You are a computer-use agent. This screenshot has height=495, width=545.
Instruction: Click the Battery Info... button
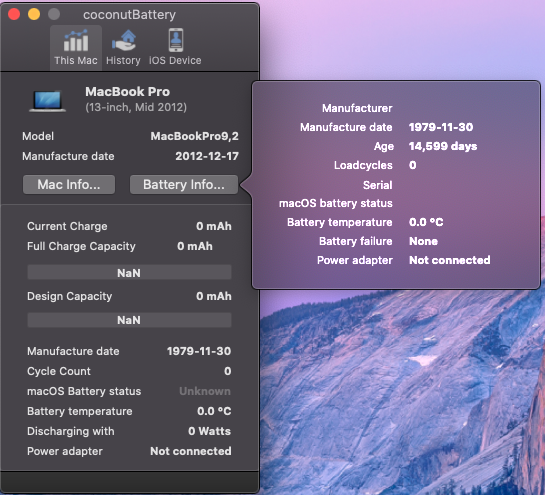click(x=184, y=185)
